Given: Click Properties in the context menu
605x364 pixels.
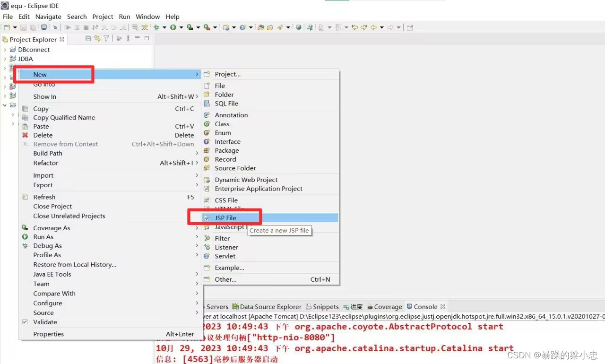Looking at the screenshot, I should 110,334.
